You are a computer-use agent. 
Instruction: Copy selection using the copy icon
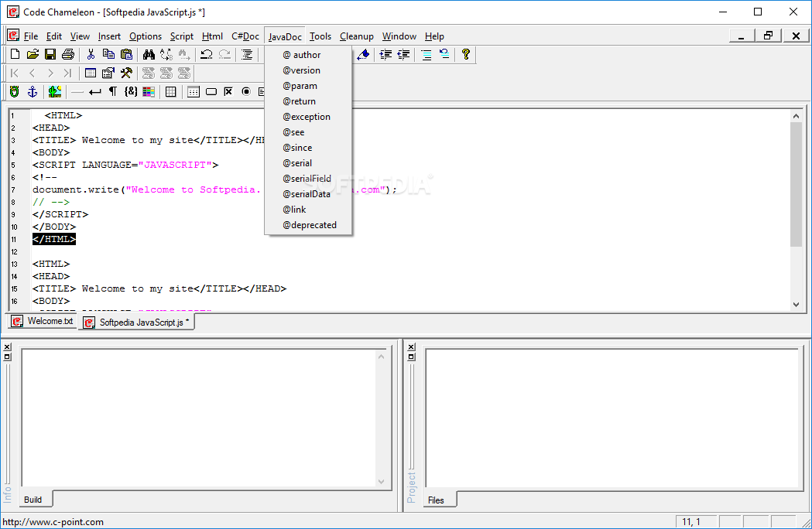pyautogui.click(x=108, y=54)
